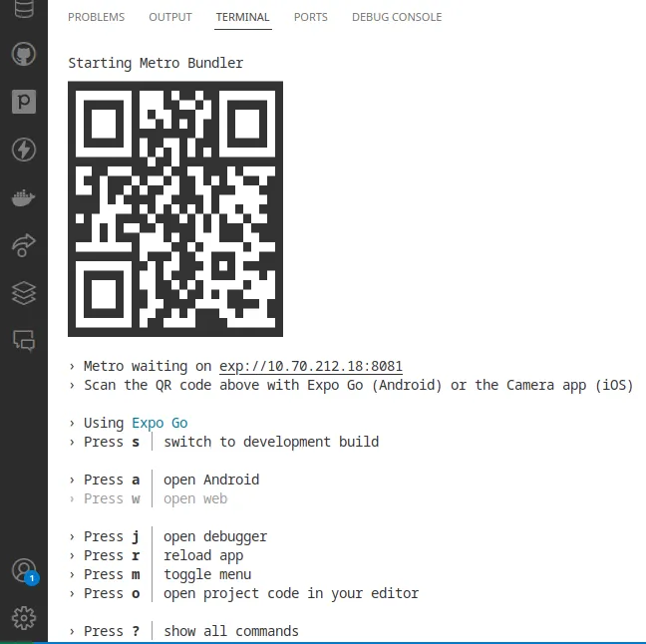The height and width of the screenshot is (644, 646).
Task: Open the database icon in activity bar
Action: pyautogui.click(x=24, y=8)
